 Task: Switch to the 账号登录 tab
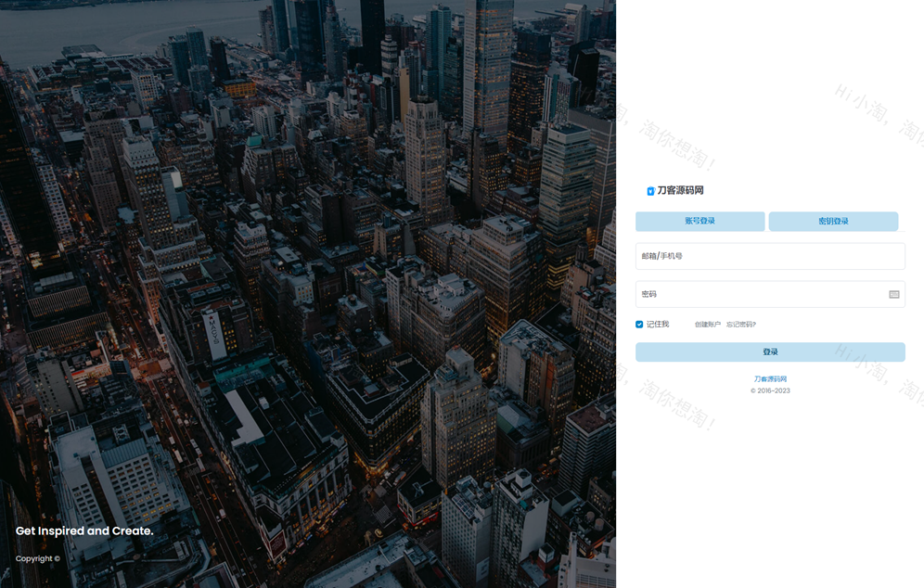click(x=699, y=221)
